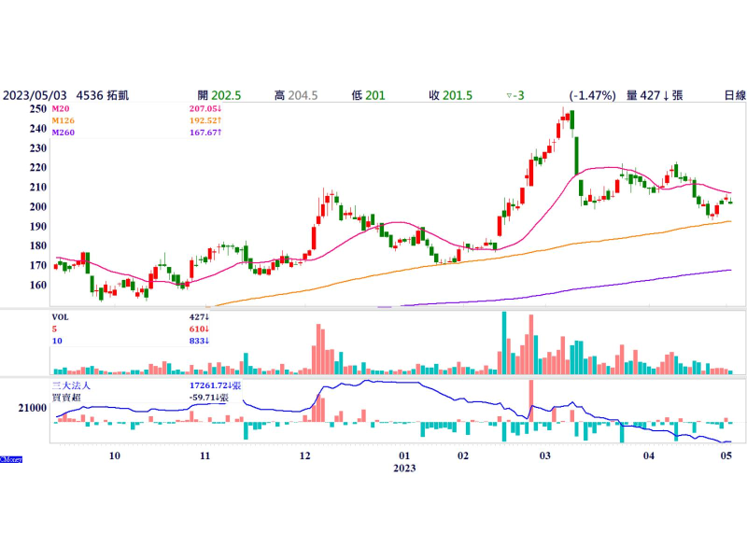This screenshot has height=560, width=747.
Task: Click the VOL label in volume panel
Action: pos(63,317)
